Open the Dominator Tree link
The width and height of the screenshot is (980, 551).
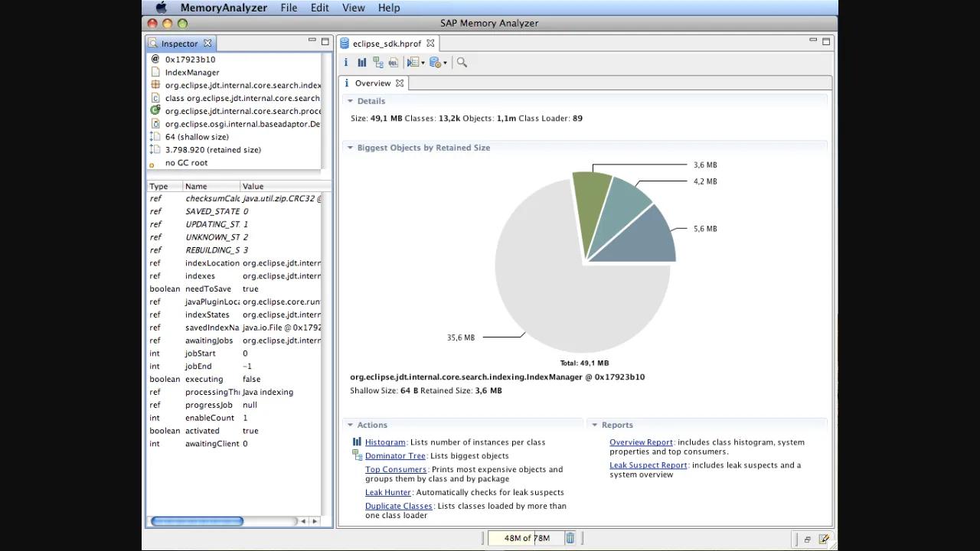[395, 456]
